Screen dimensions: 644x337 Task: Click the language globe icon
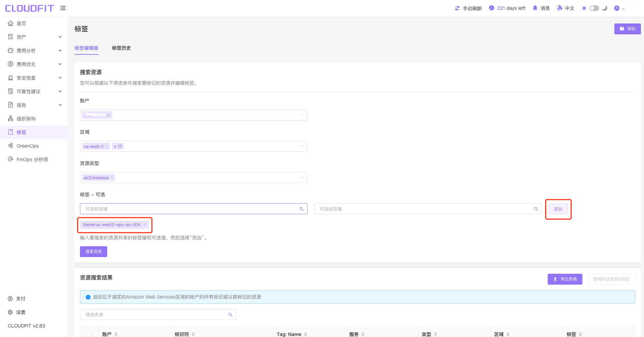[x=559, y=8]
